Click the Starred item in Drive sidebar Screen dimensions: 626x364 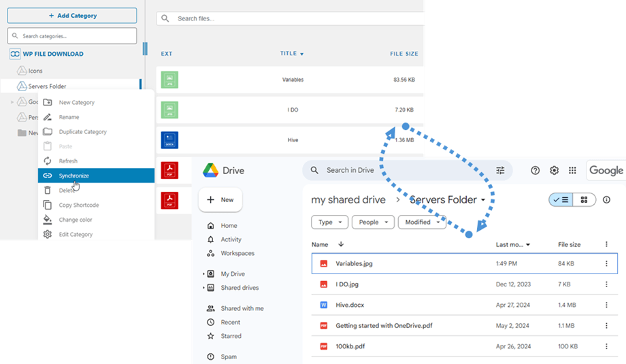tap(230, 336)
